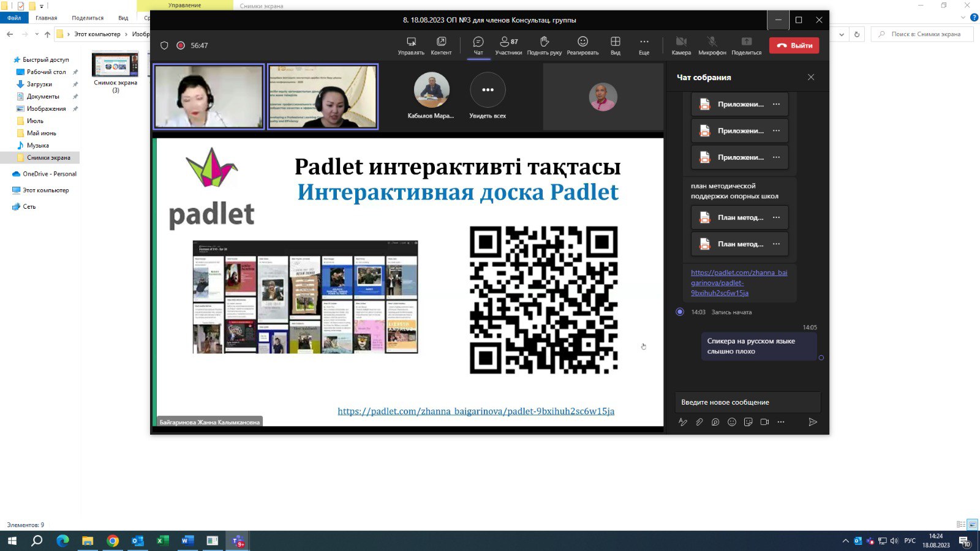Viewport: 980px width, 551px height.
Task: Select Музыка in Explorer sidebar
Action: [x=37, y=145]
